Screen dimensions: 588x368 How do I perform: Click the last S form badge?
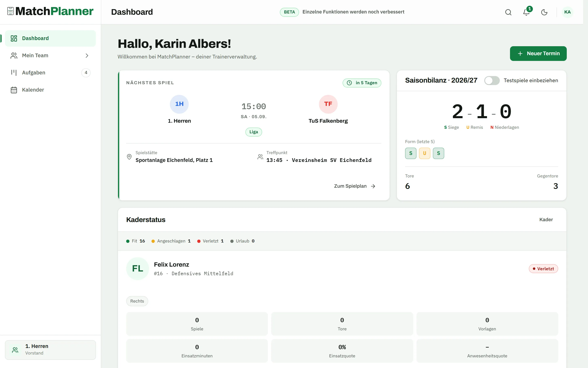point(438,153)
